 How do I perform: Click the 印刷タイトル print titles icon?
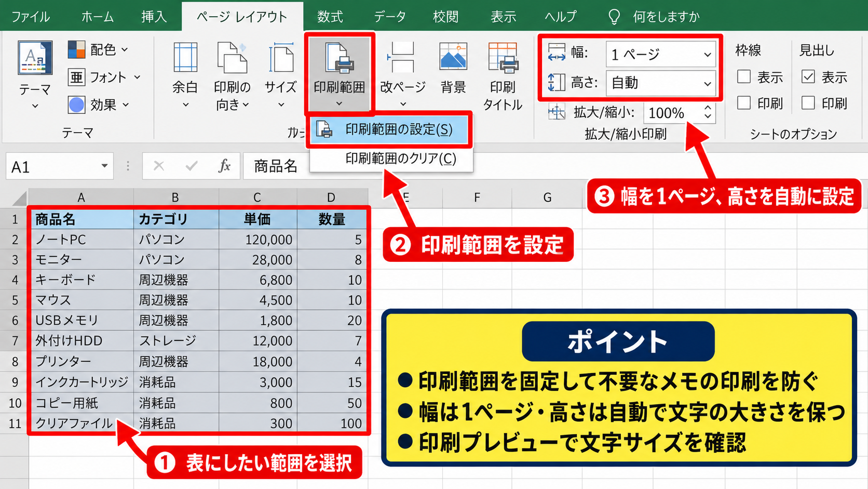coord(503,58)
